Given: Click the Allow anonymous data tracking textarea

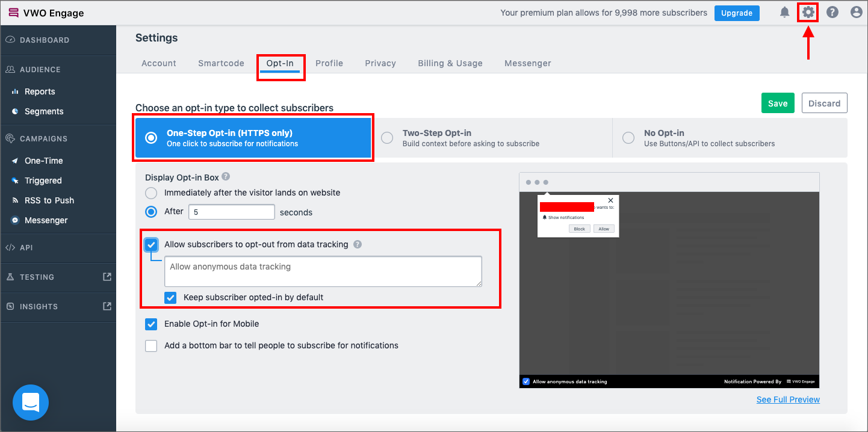Looking at the screenshot, I should coord(323,271).
